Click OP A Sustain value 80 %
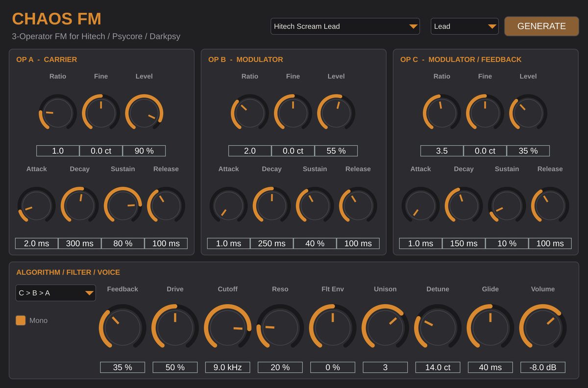 pos(123,243)
